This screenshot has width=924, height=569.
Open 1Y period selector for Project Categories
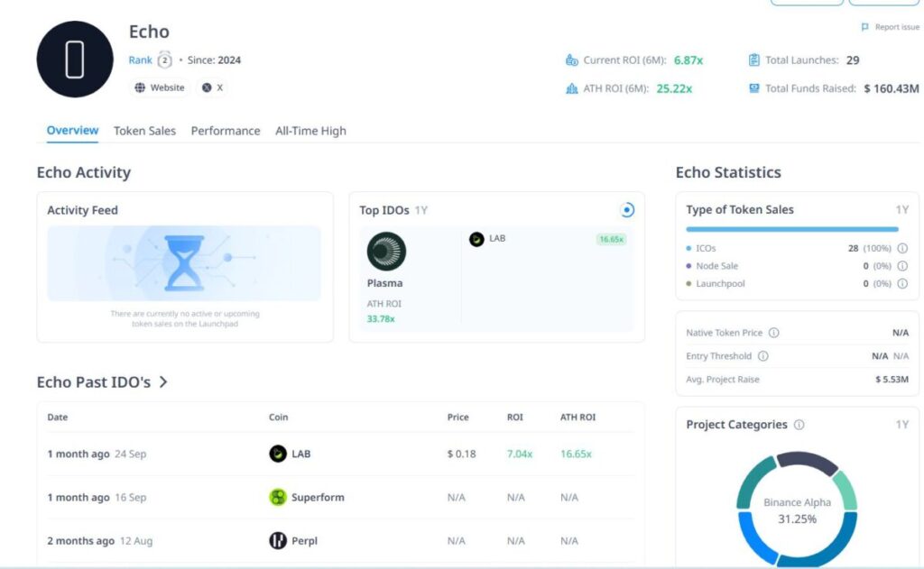pyautogui.click(x=901, y=425)
